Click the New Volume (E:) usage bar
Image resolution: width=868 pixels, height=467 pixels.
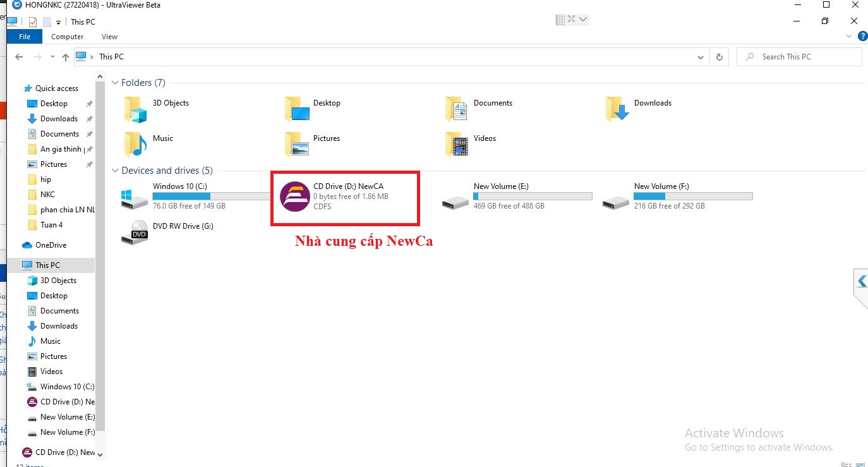pos(533,197)
